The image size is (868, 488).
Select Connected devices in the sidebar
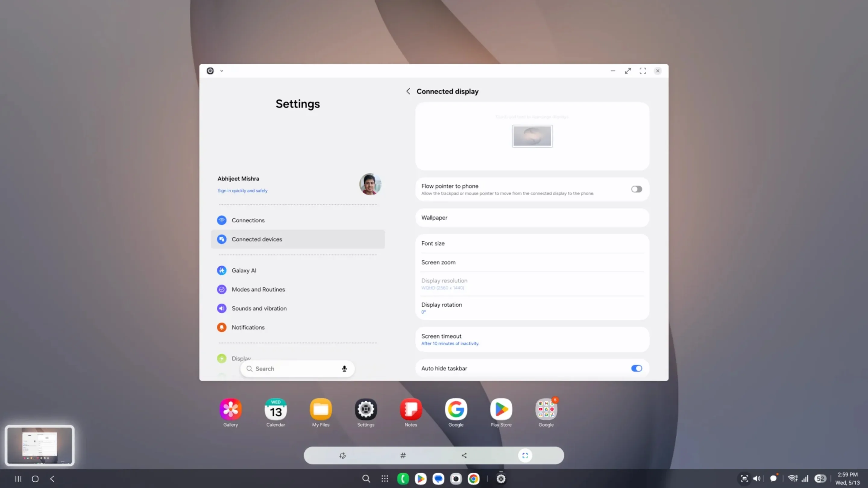click(x=298, y=239)
